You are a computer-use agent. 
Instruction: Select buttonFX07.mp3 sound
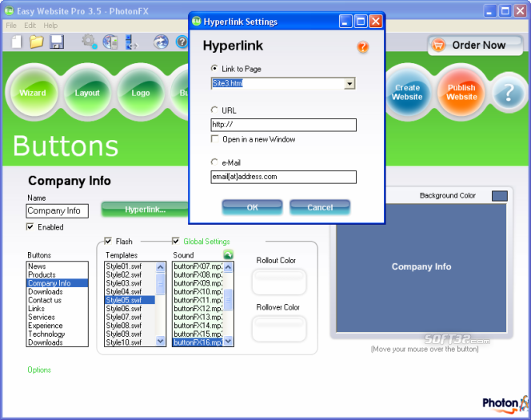(198, 266)
